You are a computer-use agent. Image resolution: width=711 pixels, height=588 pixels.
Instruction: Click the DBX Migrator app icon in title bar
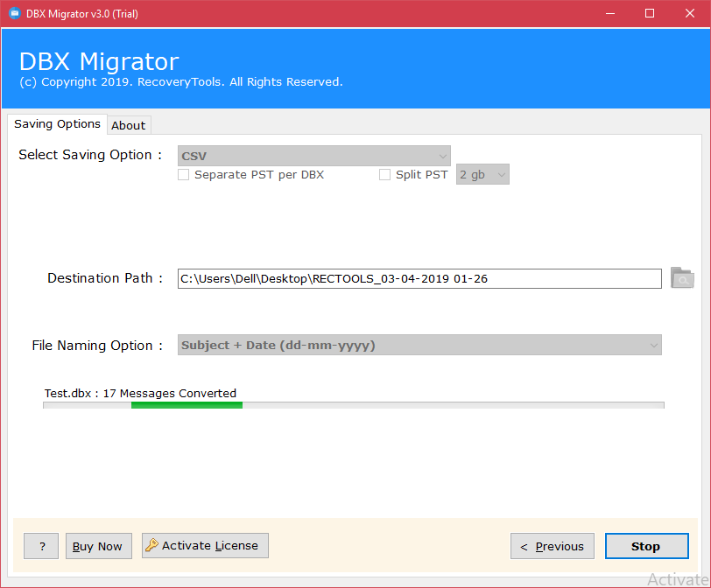coord(15,13)
